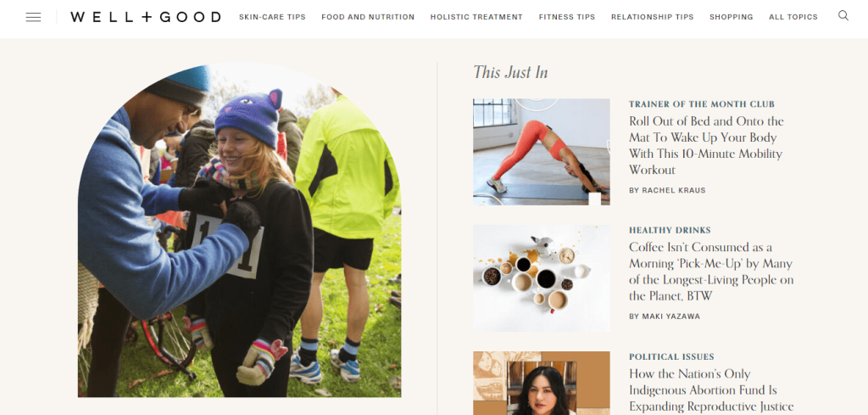The width and height of the screenshot is (868, 415).
Task: View Maki Yazawa author page
Action: click(665, 317)
